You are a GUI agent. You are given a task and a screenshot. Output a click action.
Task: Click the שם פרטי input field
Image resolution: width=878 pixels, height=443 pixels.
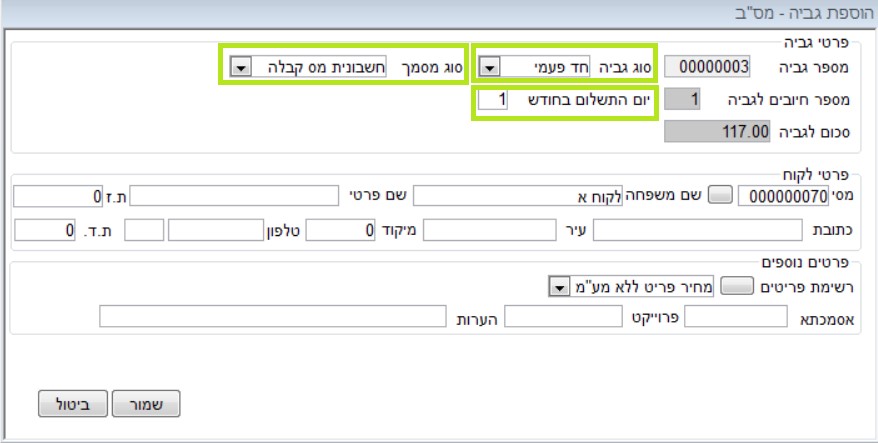pyautogui.click(x=234, y=196)
